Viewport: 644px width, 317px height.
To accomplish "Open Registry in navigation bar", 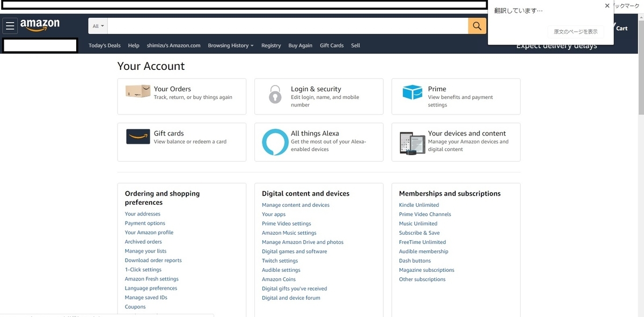I will click(x=271, y=46).
